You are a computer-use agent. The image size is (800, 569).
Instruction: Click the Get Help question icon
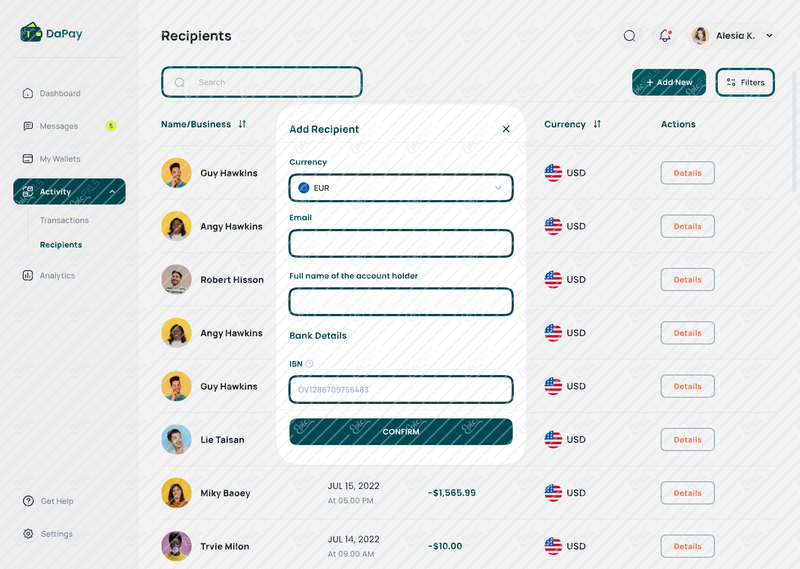[x=28, y=501]
